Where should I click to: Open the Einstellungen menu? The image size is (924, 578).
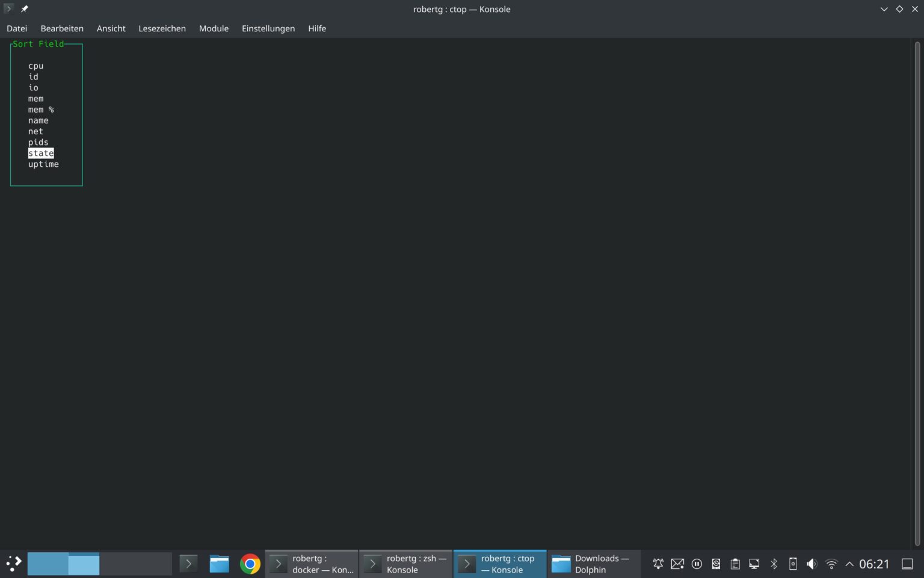point(268,28)
